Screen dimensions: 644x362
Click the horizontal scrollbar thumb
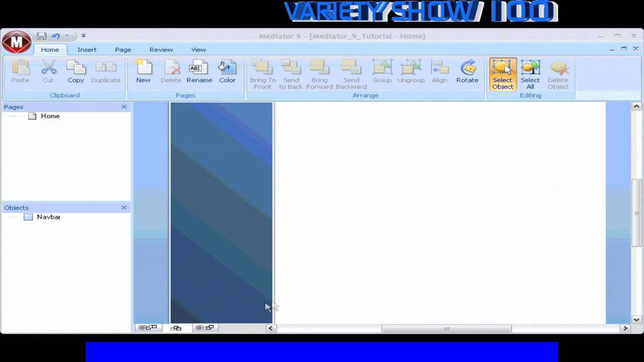pos(446,328)
